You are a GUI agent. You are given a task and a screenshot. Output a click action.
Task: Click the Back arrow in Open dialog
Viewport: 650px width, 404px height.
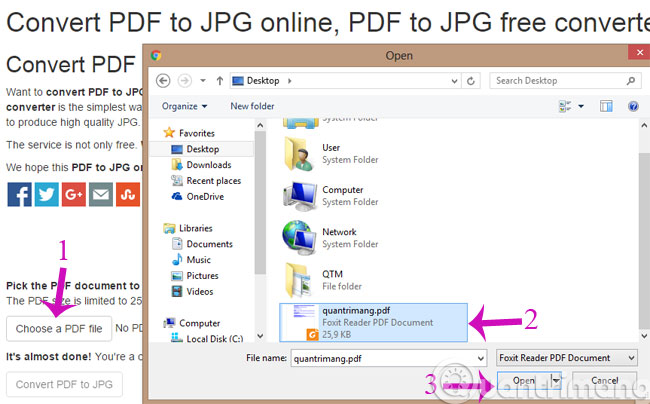point(163,80)
